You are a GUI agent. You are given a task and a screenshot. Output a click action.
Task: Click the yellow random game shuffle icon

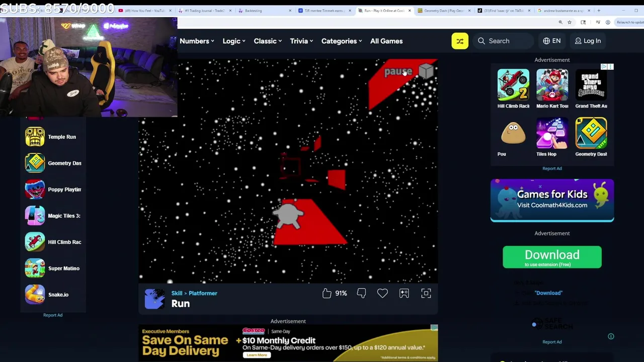pos(460,41)
